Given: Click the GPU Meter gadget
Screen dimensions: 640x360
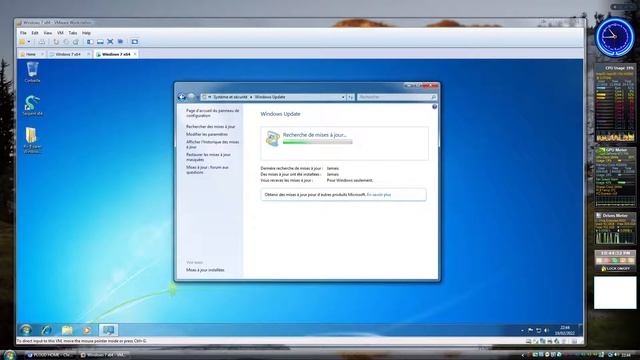Looking at the screenshot, I should [615, 177].
